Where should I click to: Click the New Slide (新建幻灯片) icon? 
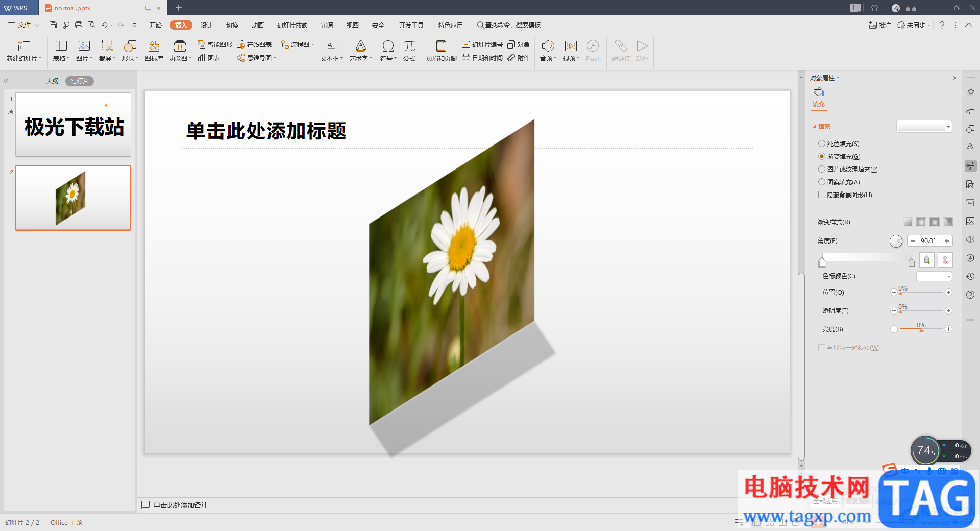click(x=23, y=46)
